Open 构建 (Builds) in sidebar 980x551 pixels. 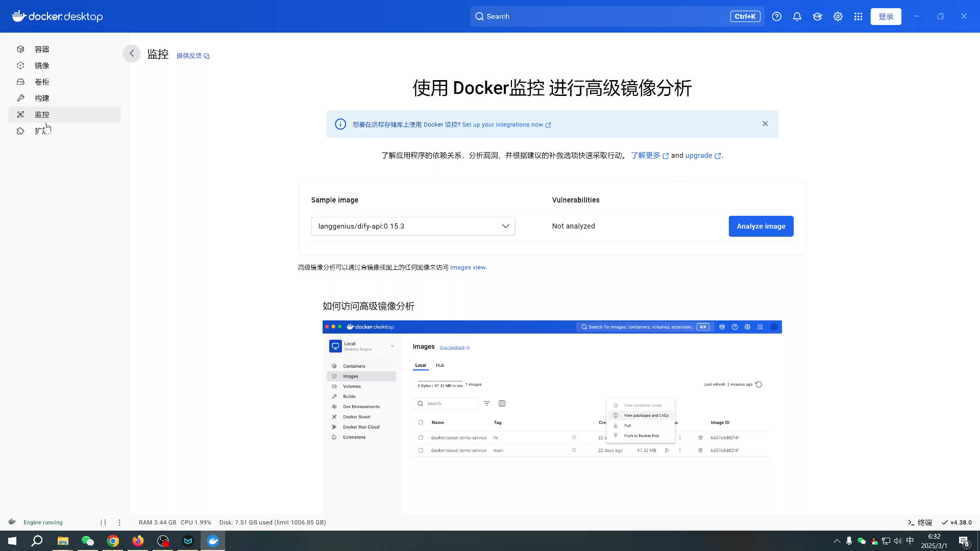pyautogui.click(x=42, y=98)
